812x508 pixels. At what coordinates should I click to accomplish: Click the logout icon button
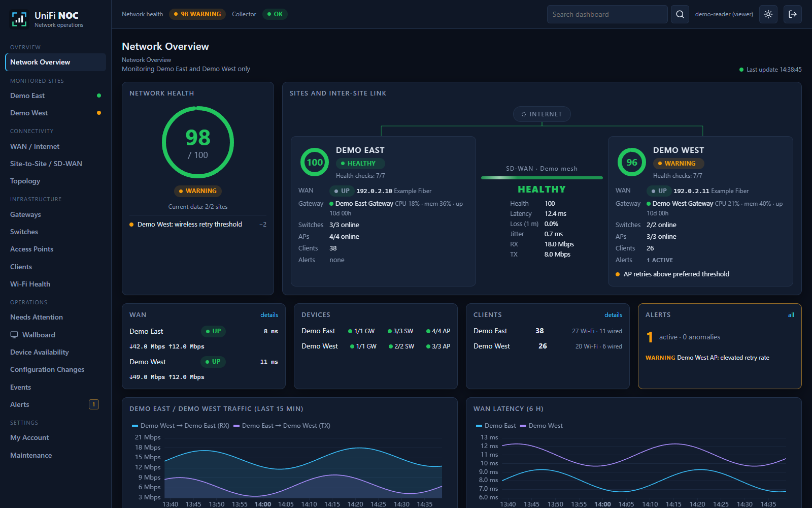click(793, 14)
